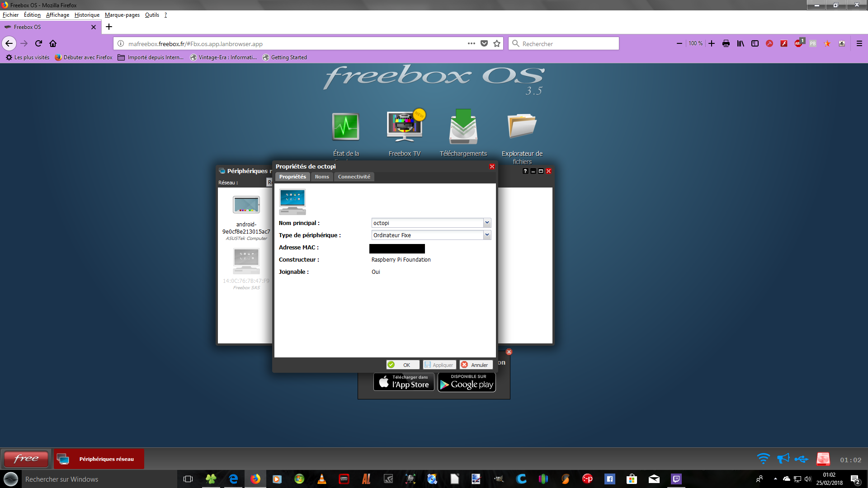The height and width of the screenshot is (488, 868).
Task: Click the free start button
Action: [x=26, y=459]
